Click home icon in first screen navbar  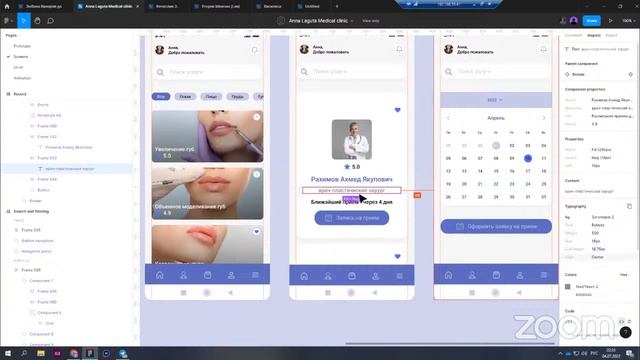coord(160,275)
